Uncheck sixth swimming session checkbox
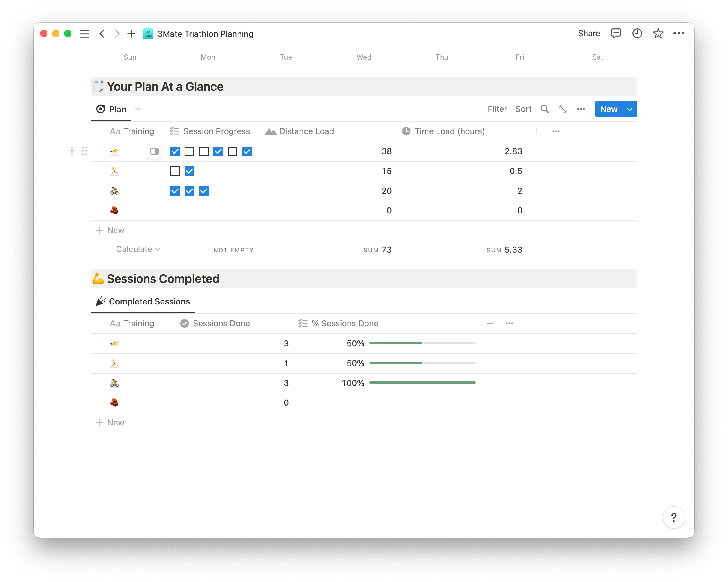 247,151
